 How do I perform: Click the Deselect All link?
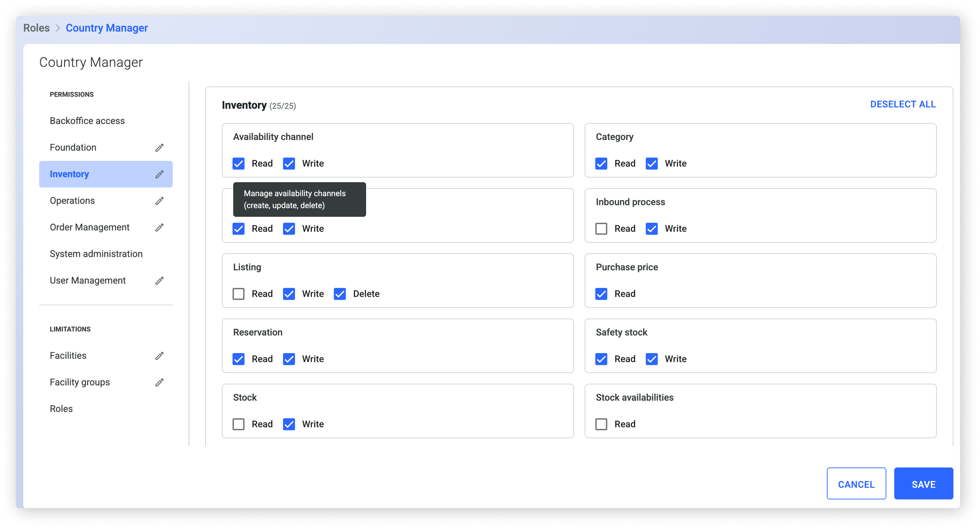[x=902, y=104]
